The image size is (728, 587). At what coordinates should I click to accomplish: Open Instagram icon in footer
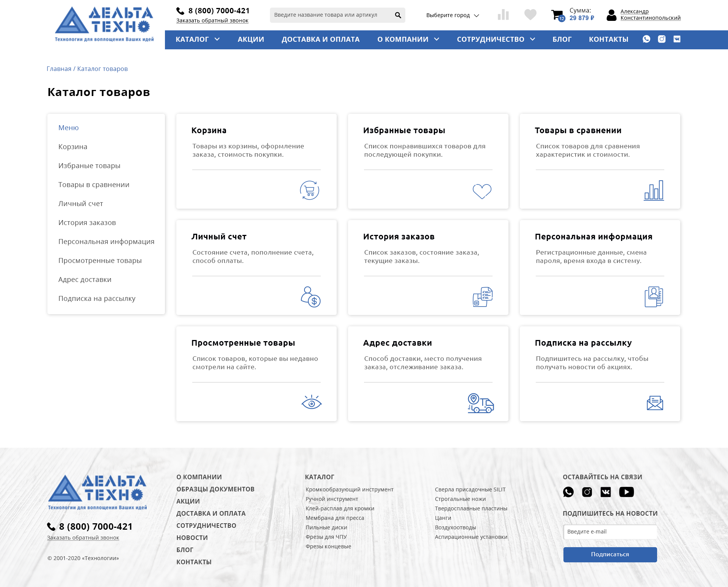tap(587, 492)
